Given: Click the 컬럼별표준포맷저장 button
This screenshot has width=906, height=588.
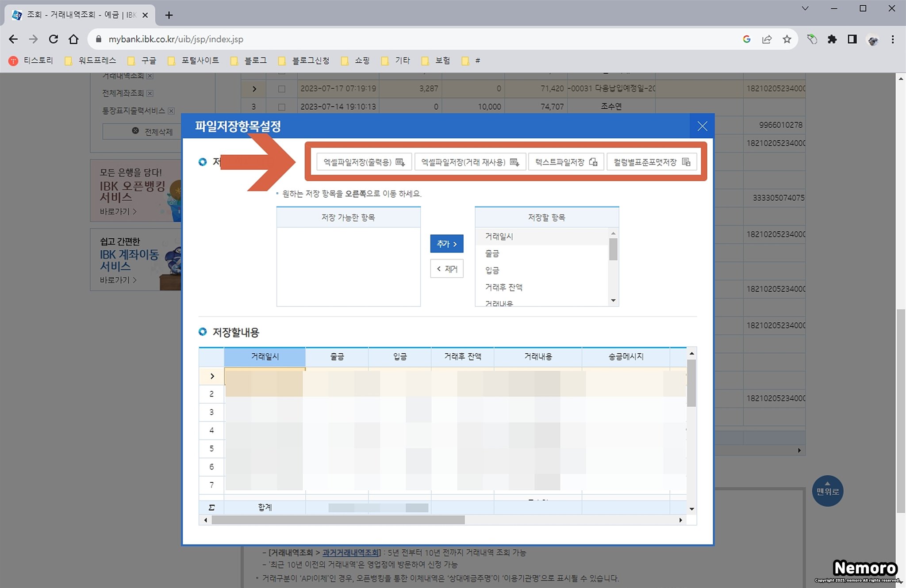Looking at the screenshot, I should pos(651,162).
